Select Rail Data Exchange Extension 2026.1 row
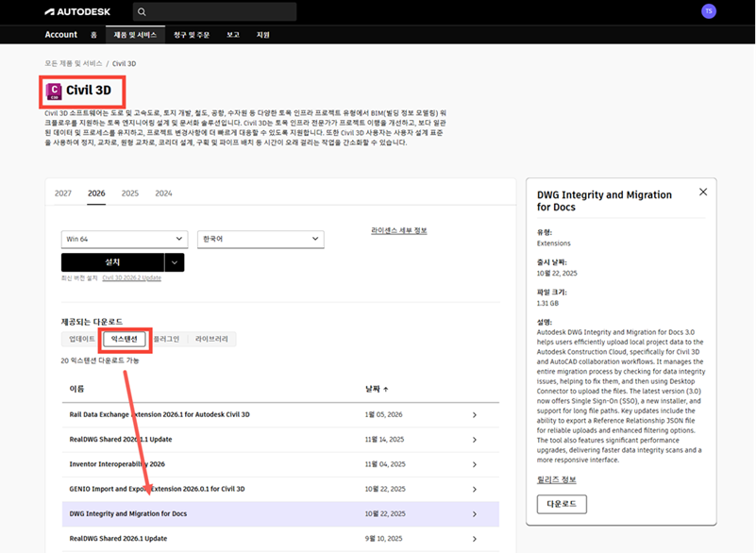Image resolution: width=756 pixels, height=553 pixels. click(280, 414)
